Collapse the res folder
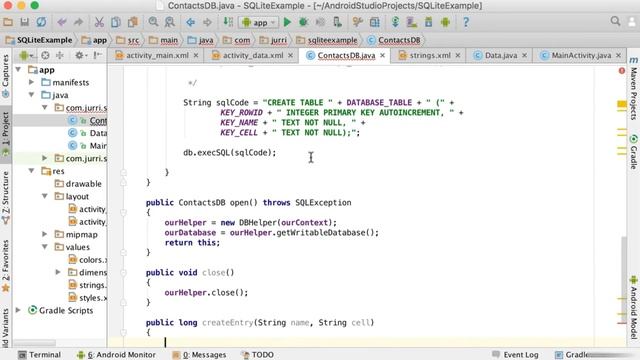Screen dimensions: 640x360 31,171
